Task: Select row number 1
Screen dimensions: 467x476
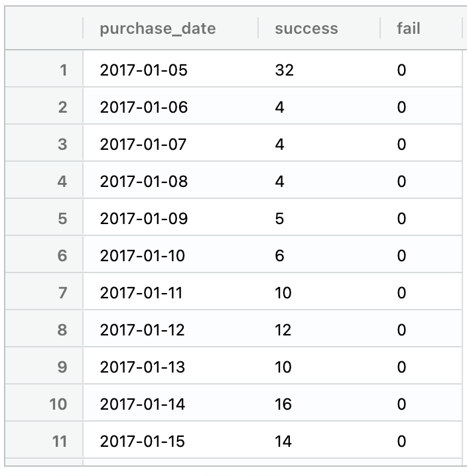Action: 63,70
